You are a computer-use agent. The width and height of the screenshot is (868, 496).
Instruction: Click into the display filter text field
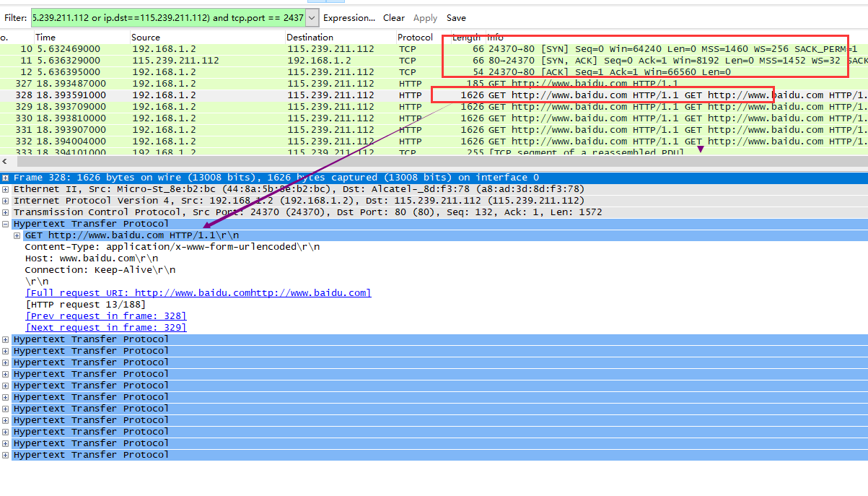coord(166,18)
